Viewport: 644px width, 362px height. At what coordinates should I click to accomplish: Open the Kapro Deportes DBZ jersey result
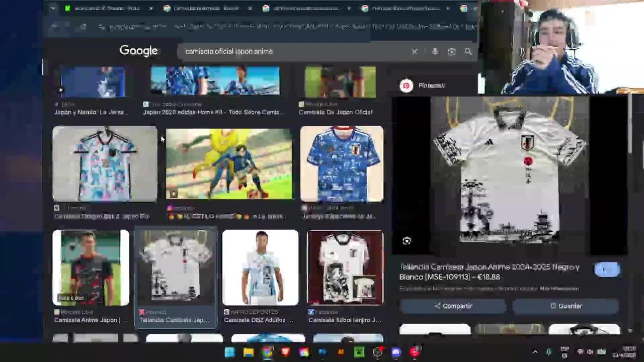[x=260, y=267]
